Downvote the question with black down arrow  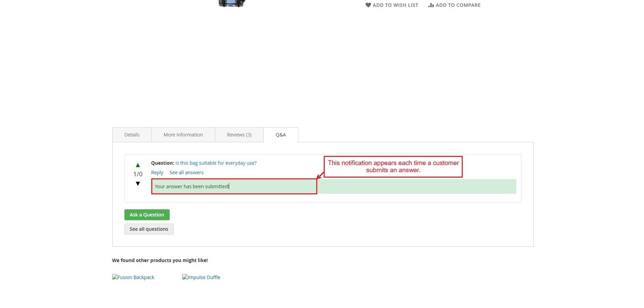(x=138, y=184)
